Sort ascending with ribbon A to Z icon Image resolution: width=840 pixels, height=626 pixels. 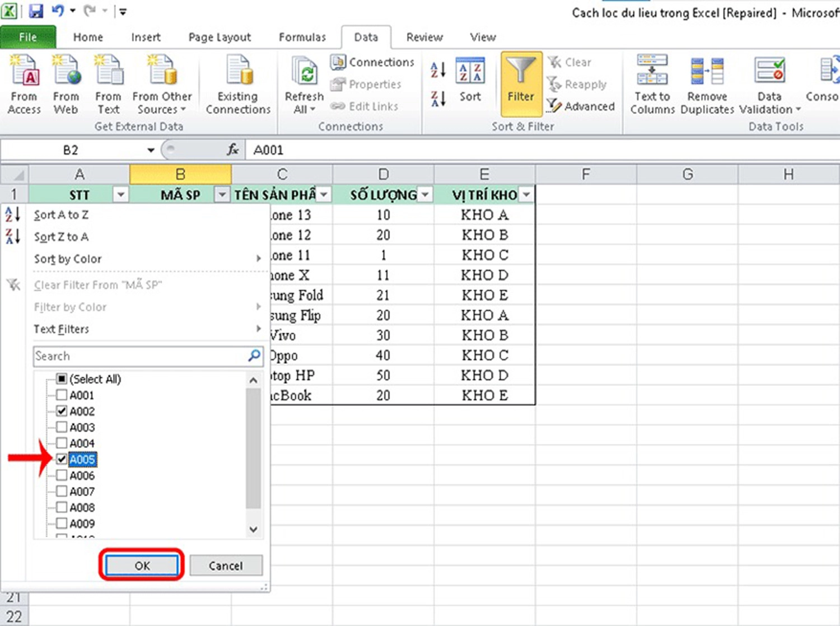tap(438, 69)
